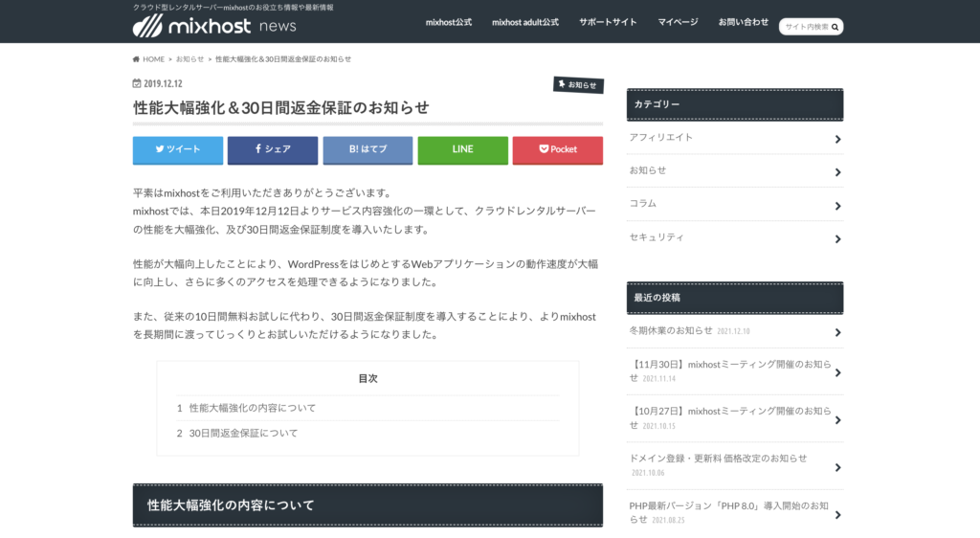980x538 pixels.
Task: Click the article title 性能大幅強化＆30日間返金保証
Action: (281, 108)
